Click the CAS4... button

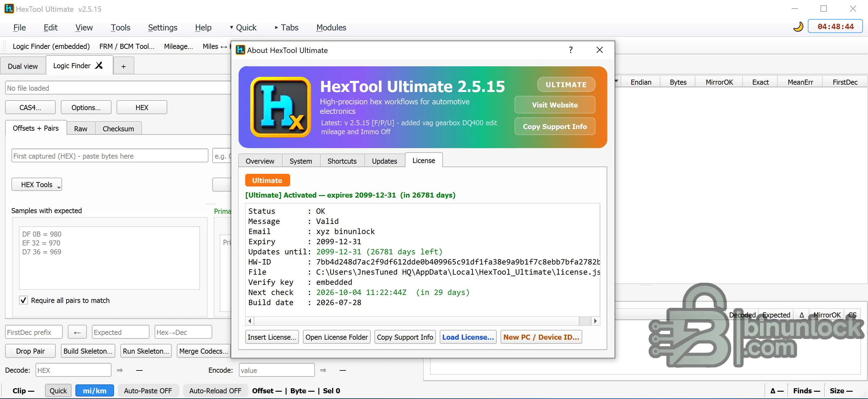pyautogui.click(x=30, y=107)
